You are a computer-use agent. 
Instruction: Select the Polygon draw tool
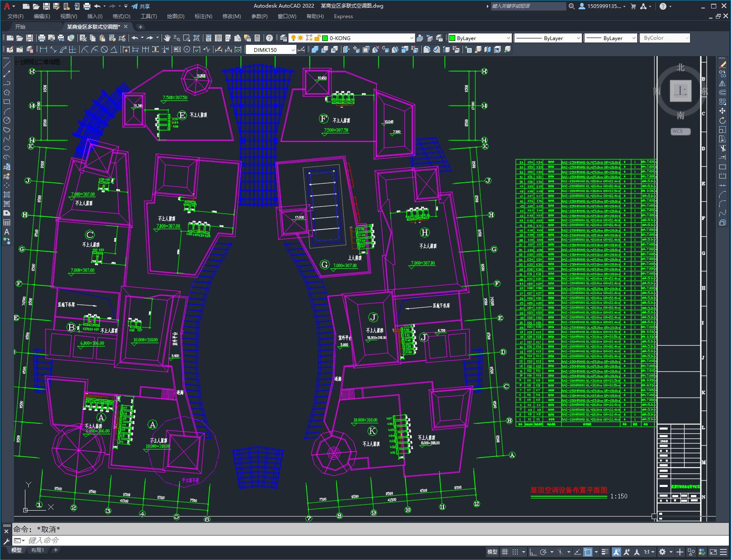click(6, 92)
